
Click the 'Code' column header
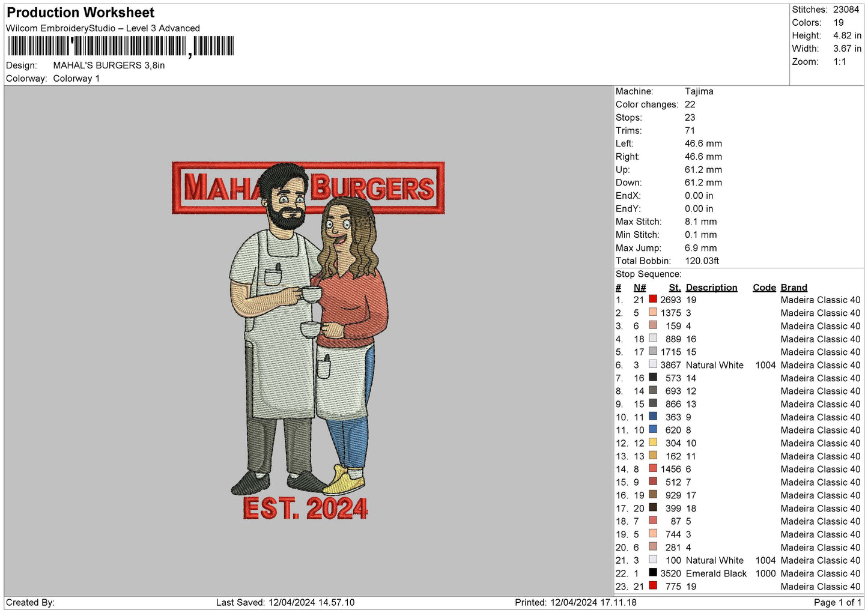tap(764, 288)
